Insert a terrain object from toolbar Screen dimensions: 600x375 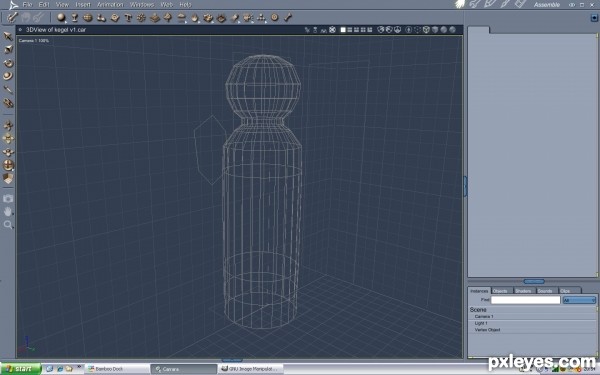(155, 18)
